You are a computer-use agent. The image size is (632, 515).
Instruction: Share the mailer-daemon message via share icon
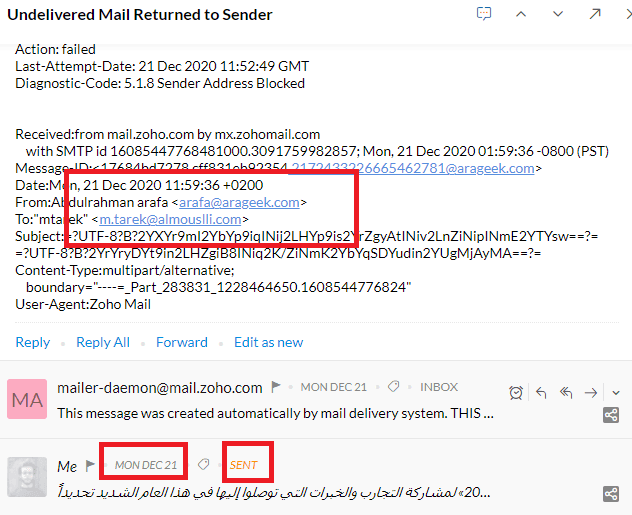pyautogui.click(x=611, y=415)
